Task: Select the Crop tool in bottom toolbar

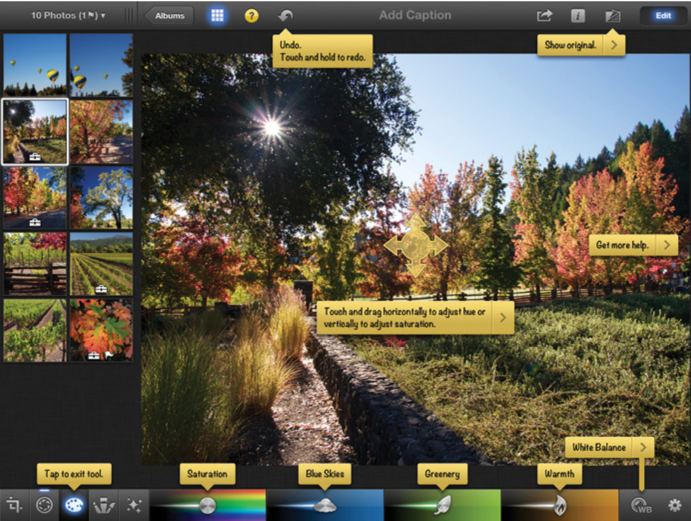Action: click(x=14, y=505)
